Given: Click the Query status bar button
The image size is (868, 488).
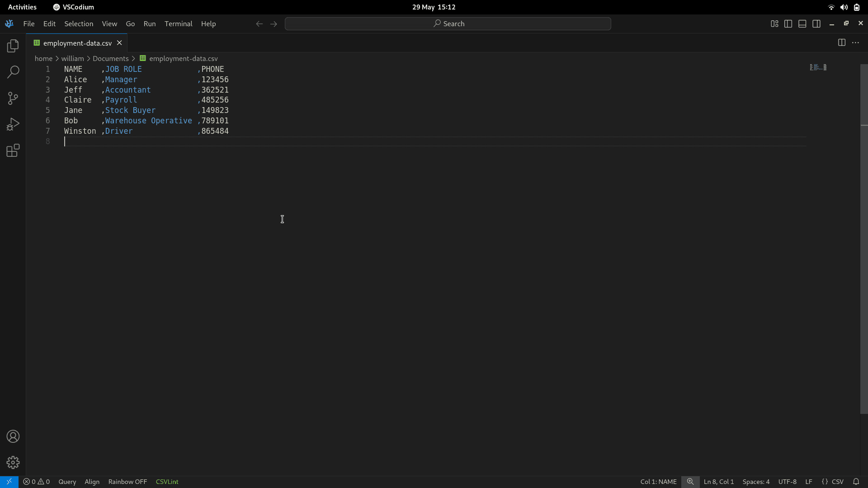Looking at the screenshot, I should tap(67, 482).
